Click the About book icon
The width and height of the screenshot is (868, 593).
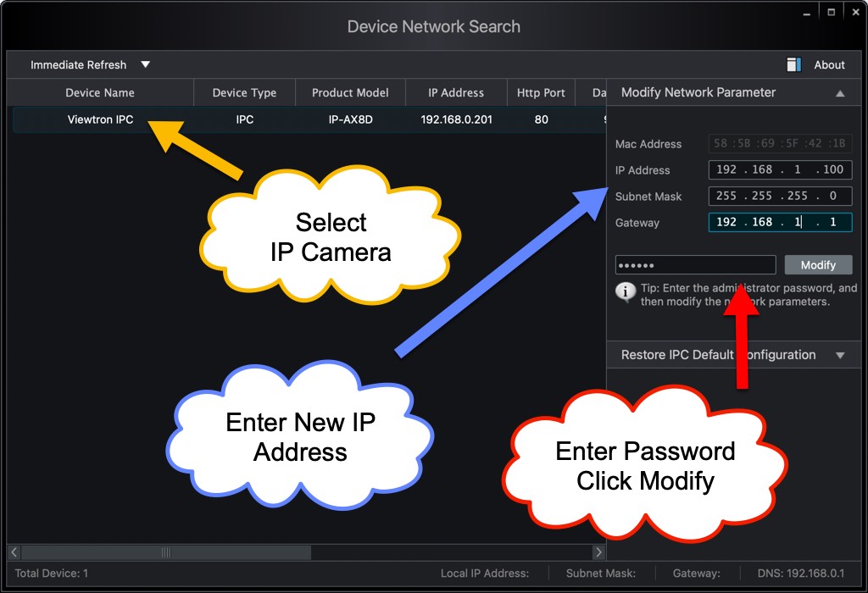793,64
